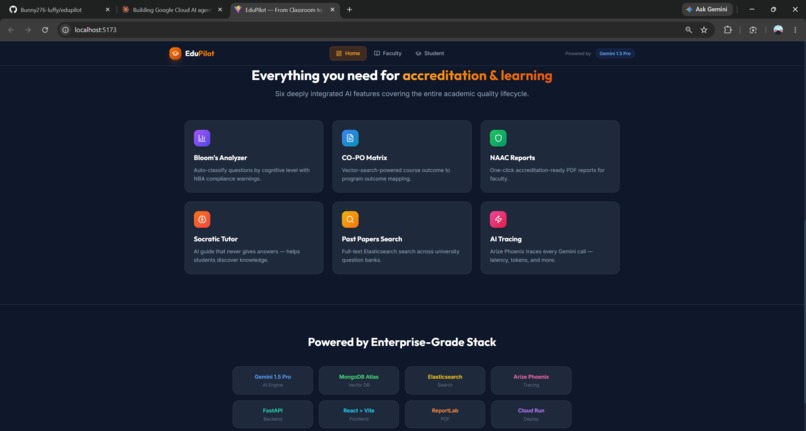The width and height of the screenshot is (806, 431).
Task: Click the Arize Phoenix Tracing tile
Action: [531, 381]
